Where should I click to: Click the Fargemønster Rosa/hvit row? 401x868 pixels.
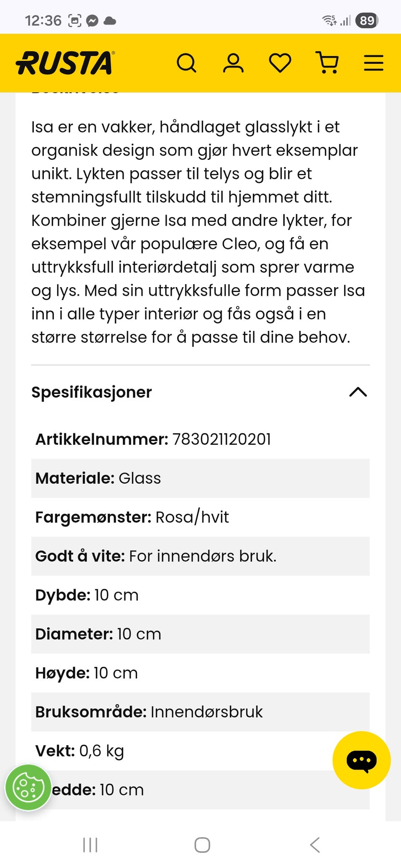200,517
